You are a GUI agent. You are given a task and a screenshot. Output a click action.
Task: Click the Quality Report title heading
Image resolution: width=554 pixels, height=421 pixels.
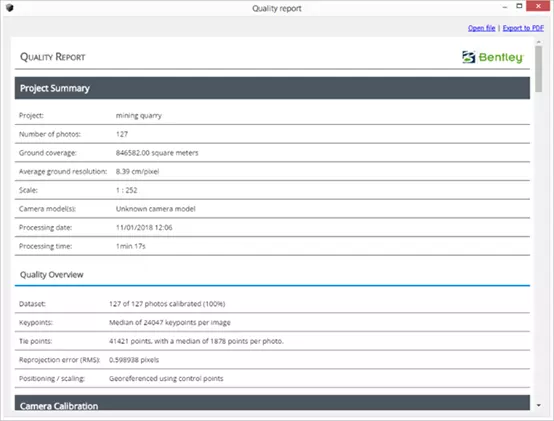53,57
